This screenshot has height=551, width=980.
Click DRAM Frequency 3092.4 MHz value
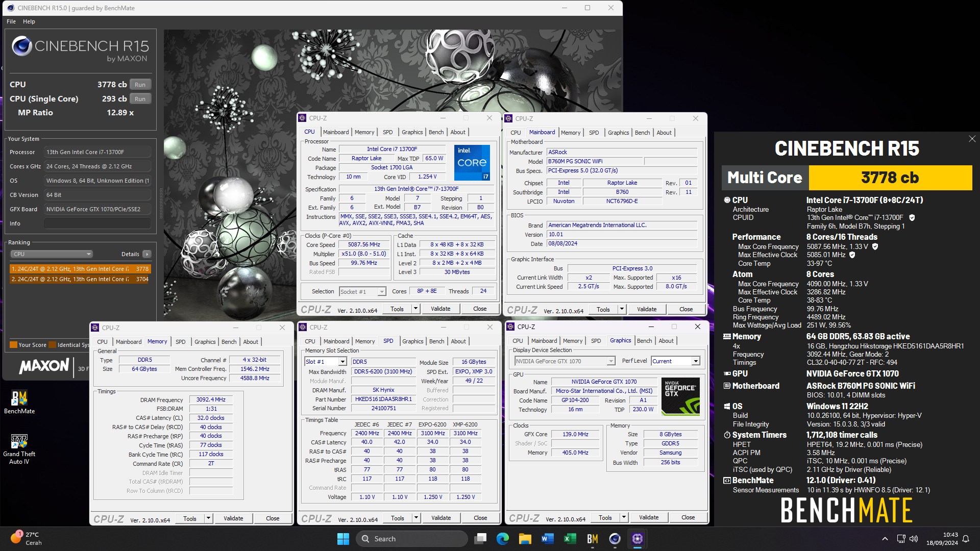pos(211,400)
